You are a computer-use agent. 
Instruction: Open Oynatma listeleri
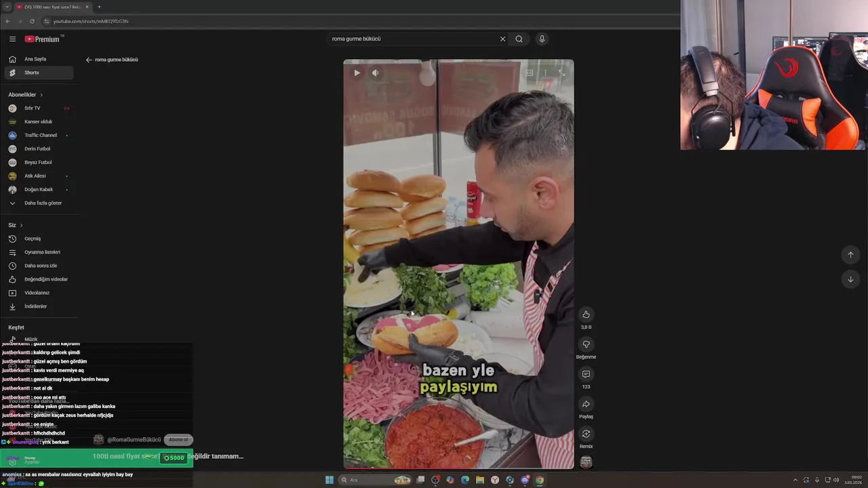39,252
